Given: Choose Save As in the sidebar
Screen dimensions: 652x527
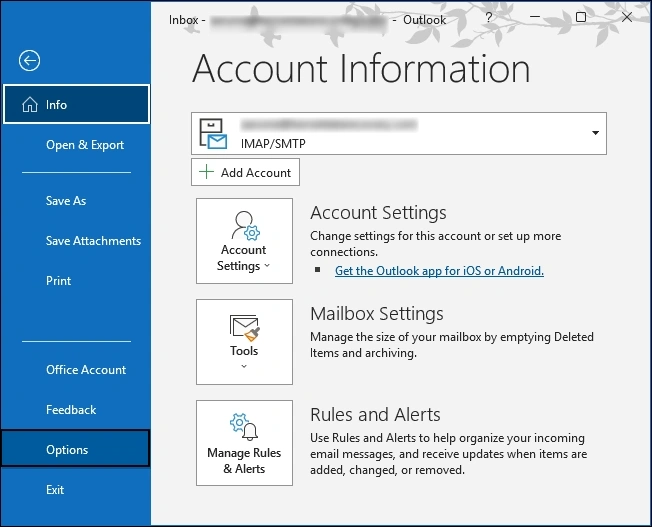Looking at the screenshot, I should 66,200.
